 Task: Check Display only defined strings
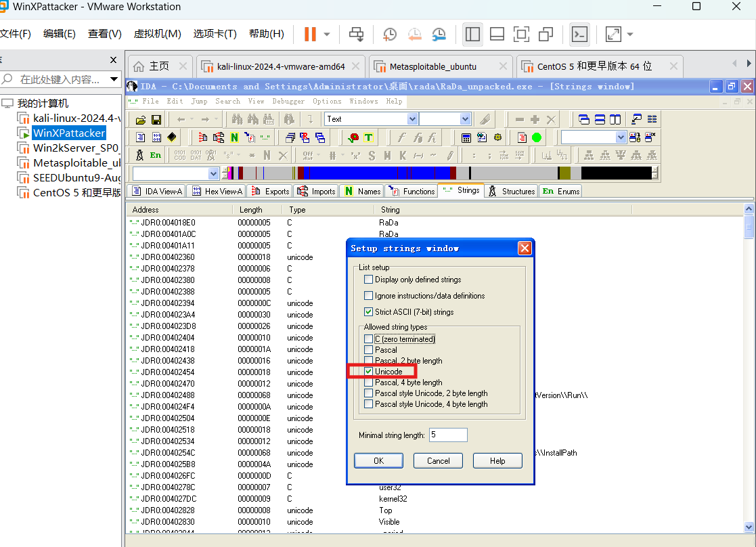pos(368,280)
